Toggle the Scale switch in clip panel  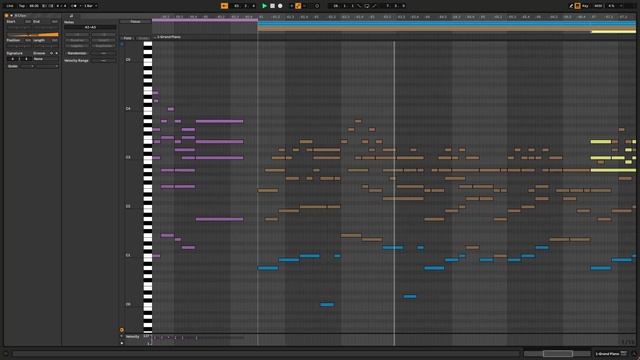pos(13,66)
